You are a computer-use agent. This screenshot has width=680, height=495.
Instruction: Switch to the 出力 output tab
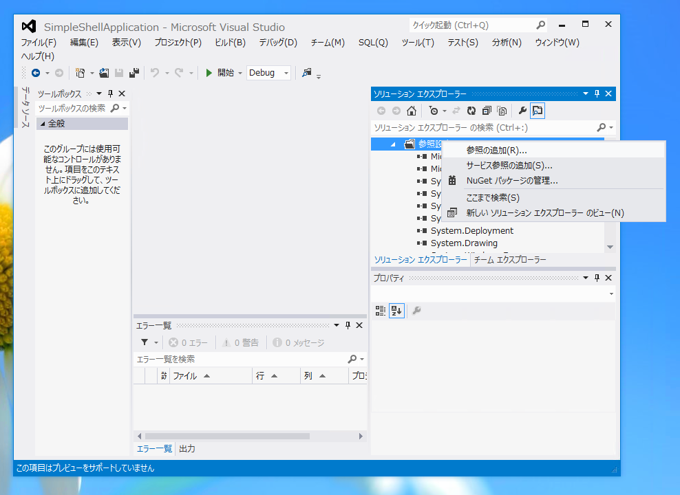pyautogui.click(x=187, y=449)
